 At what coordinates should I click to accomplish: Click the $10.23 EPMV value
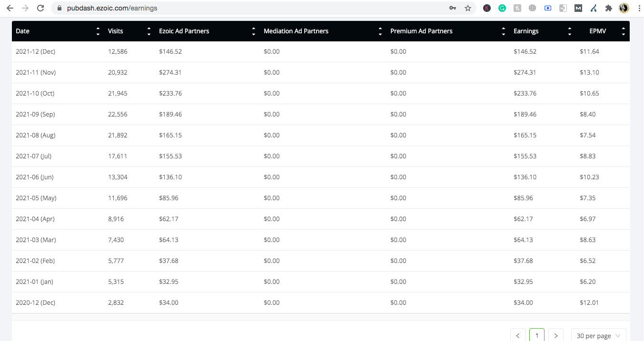(589, 177)
